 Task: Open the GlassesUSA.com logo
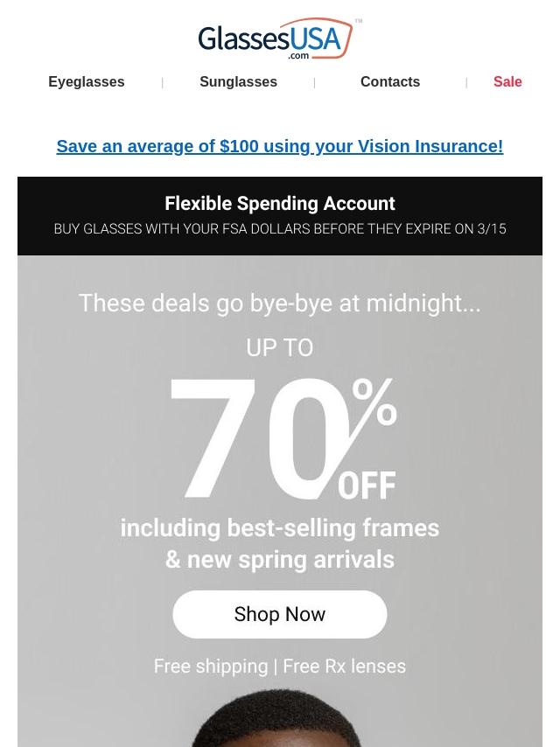tap(276, 39)
